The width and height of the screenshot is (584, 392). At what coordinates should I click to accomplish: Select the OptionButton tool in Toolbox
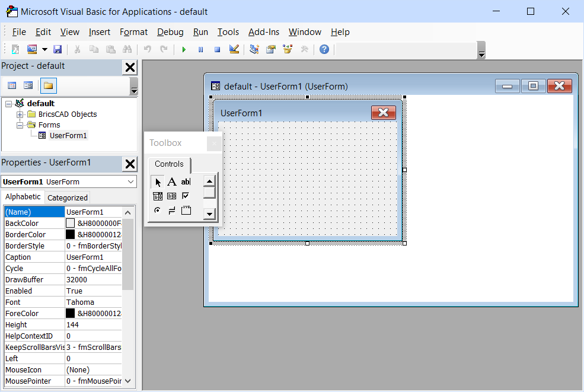158,211
